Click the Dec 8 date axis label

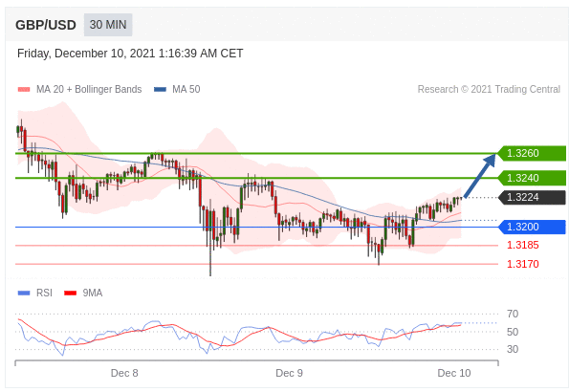tap(124, 373)
